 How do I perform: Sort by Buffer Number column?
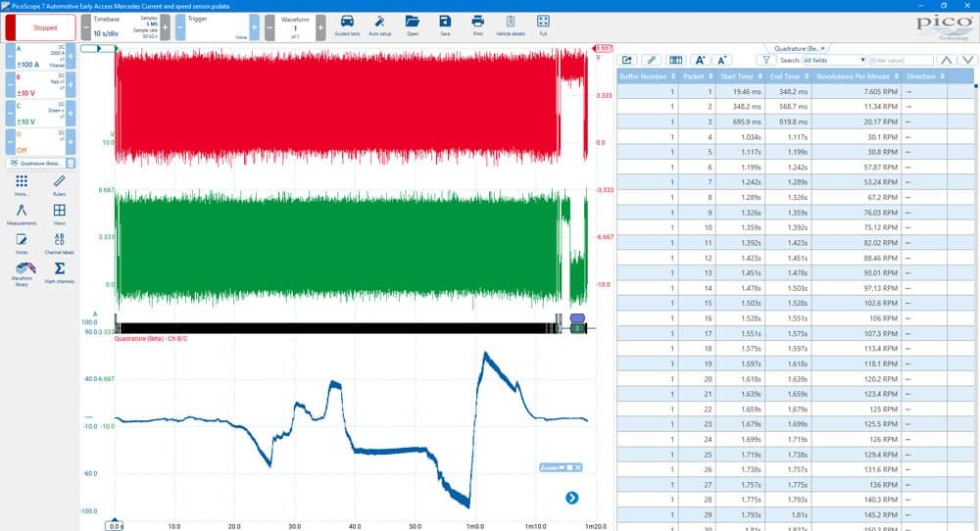(647, 76)
